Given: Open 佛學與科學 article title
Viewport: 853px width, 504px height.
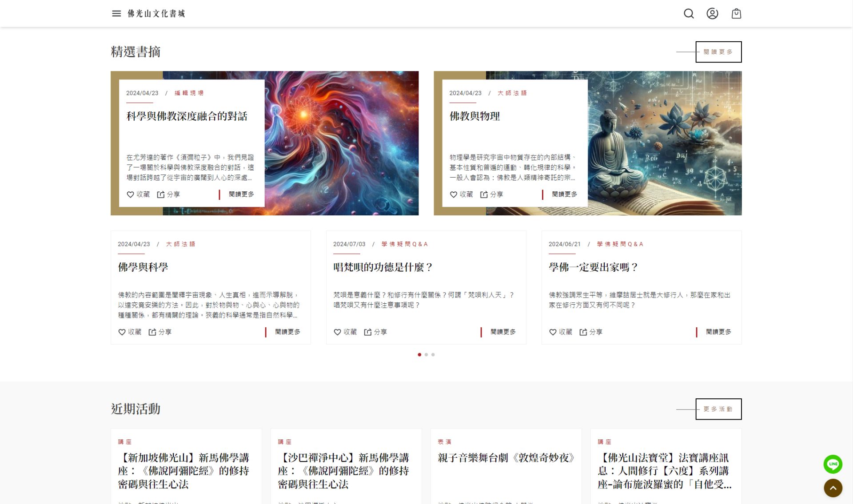Looking at the screenshot, I should point(143,267).
